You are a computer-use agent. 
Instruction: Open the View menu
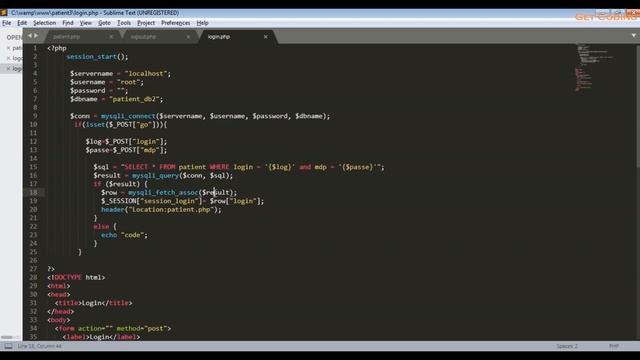tap(85, 23)
